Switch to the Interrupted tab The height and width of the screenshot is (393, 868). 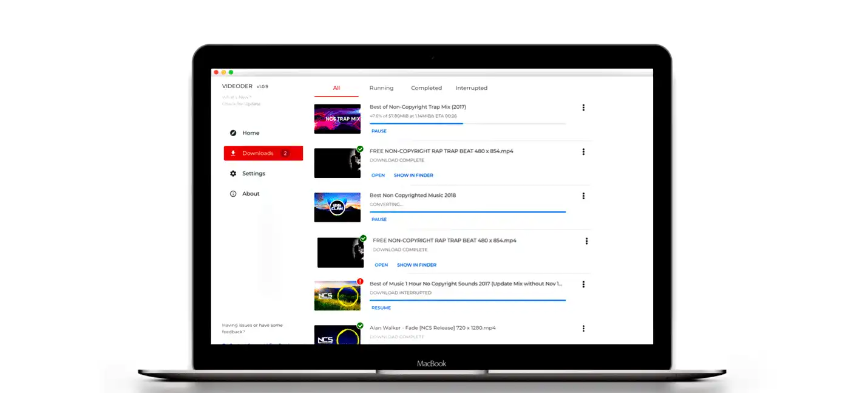pos(472,88)
